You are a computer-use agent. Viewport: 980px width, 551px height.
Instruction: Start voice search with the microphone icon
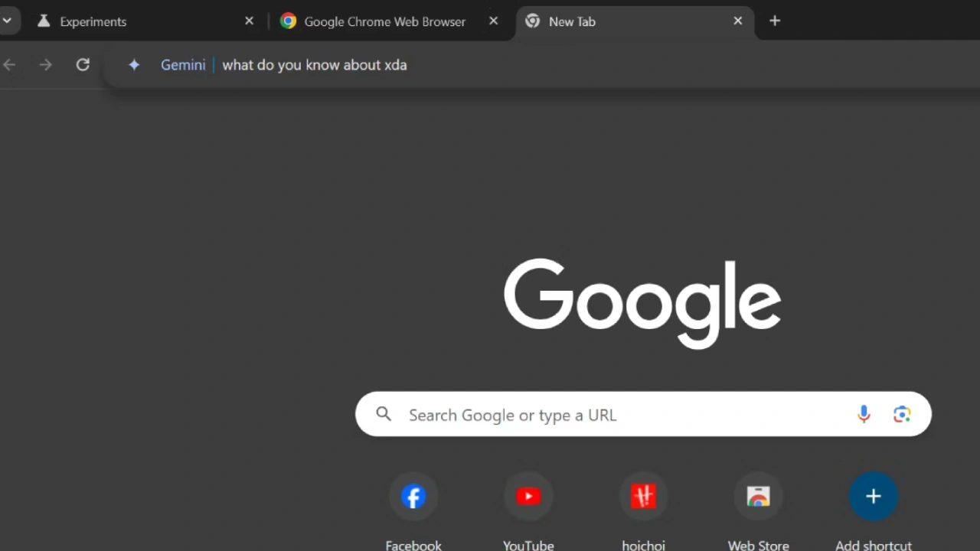(x=864, y=414)
